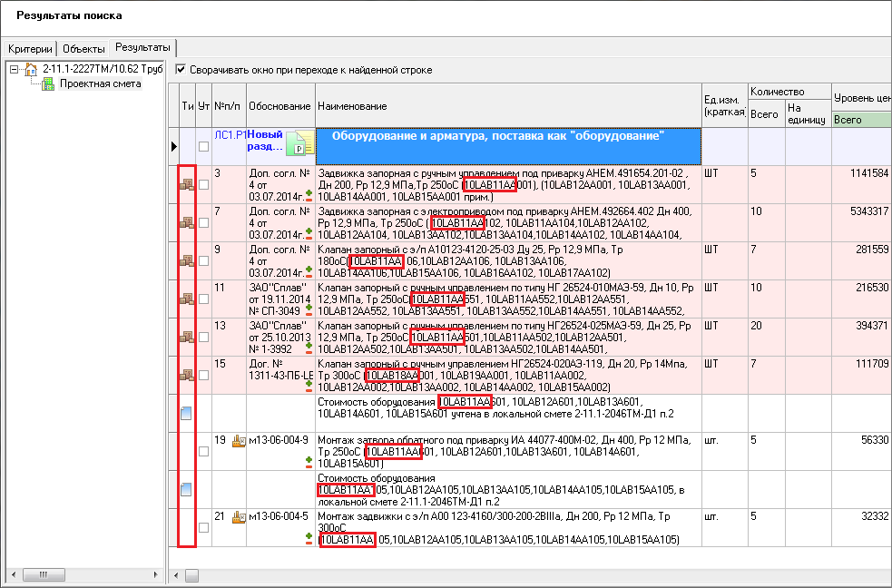Screen dimensions: 892x588
Task: Click the current-row pointer arrow at ЛС1.Р1
Action: (174, 146)
